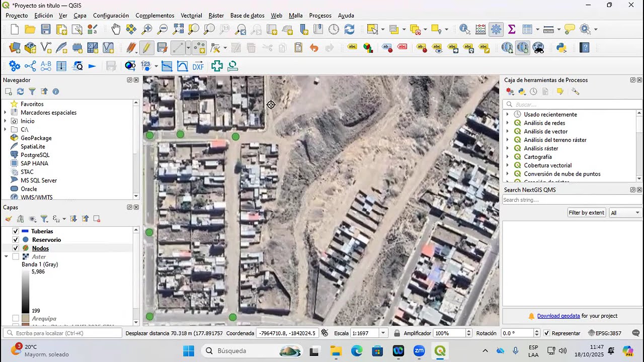The height and width of the screenshot is (362, 644).
Task: Open help contents book icon
Action: tap(584, 48)
